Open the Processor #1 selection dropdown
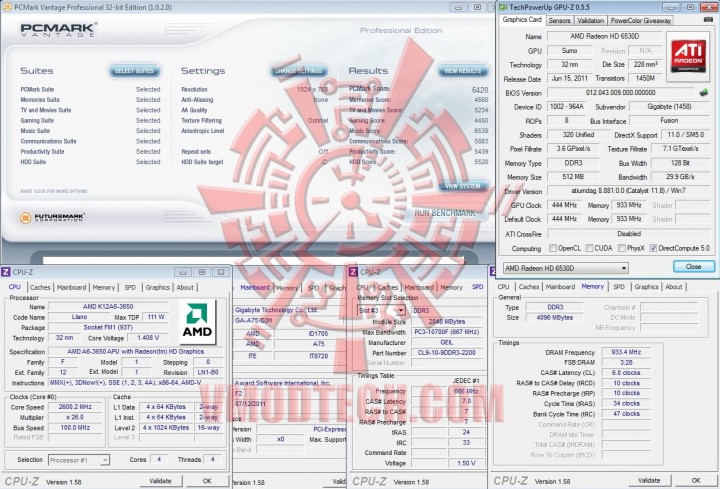The height and width of the screenshot is (489, 720). 79,460
